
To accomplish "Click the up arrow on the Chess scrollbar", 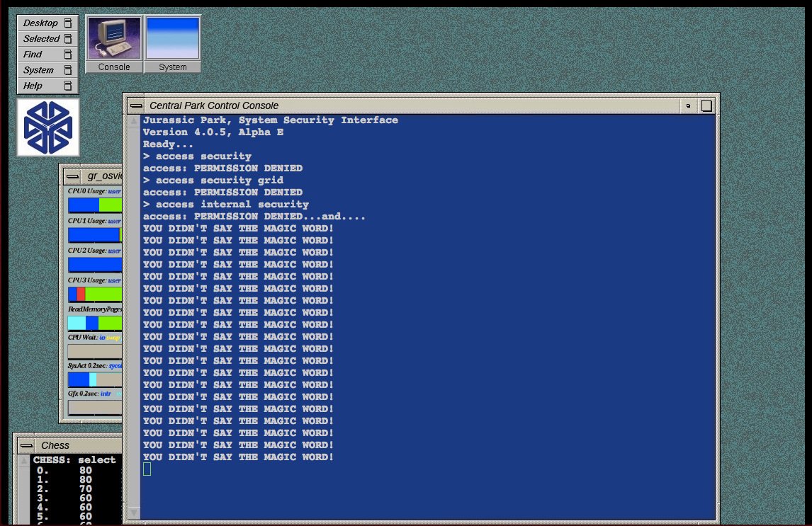I will tap(22, 461).
